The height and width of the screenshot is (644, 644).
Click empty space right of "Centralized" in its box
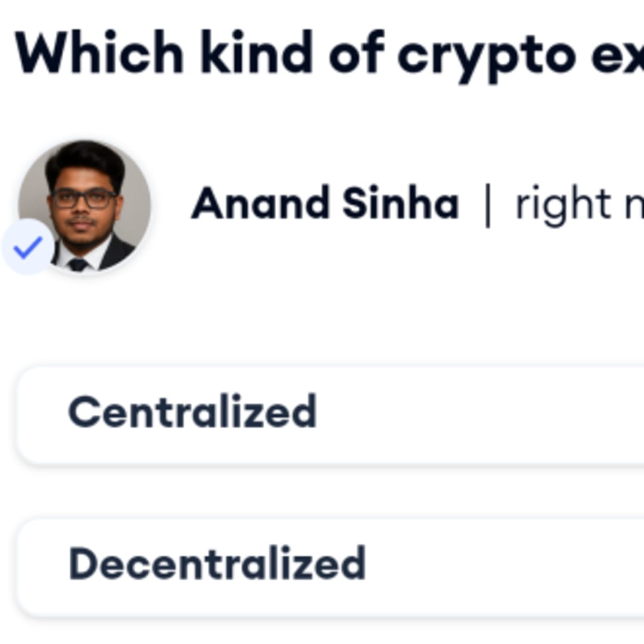click(477, 416)
